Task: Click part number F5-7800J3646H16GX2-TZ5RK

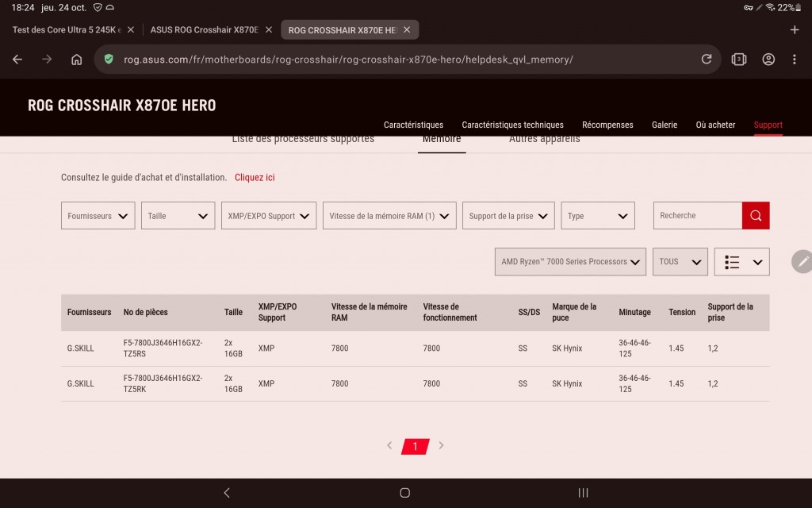Action: click(163, 383)
